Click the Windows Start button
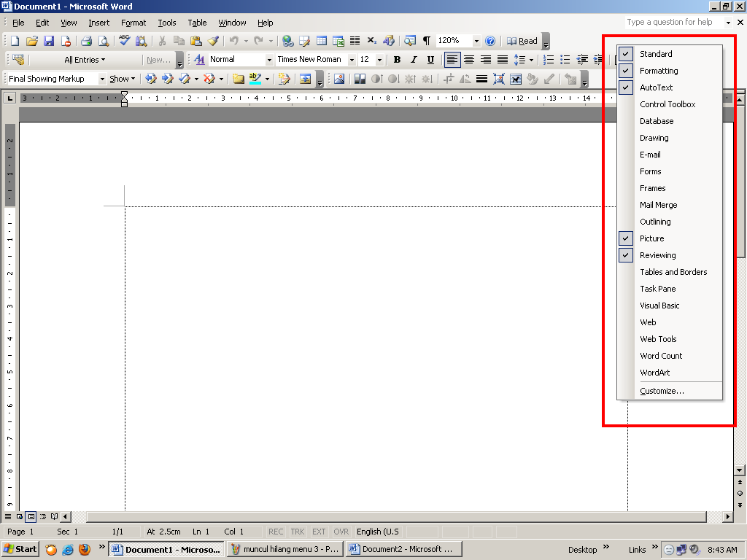Viewport: 747px width, 560px height. click(x=20, y=549)
